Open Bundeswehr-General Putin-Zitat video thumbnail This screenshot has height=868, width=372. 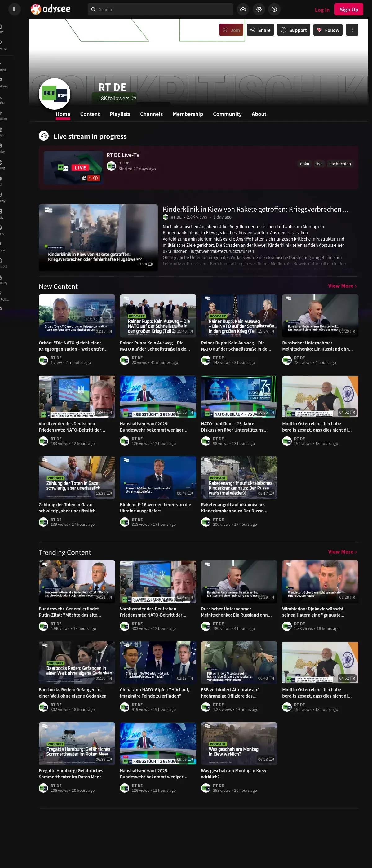[x=77, y=582]
